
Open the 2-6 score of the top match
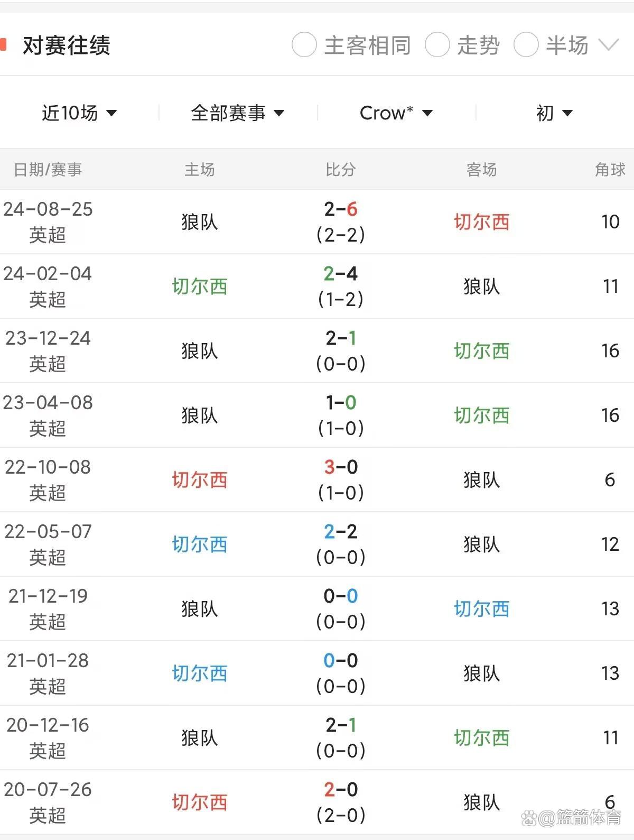tap(341, 210)
